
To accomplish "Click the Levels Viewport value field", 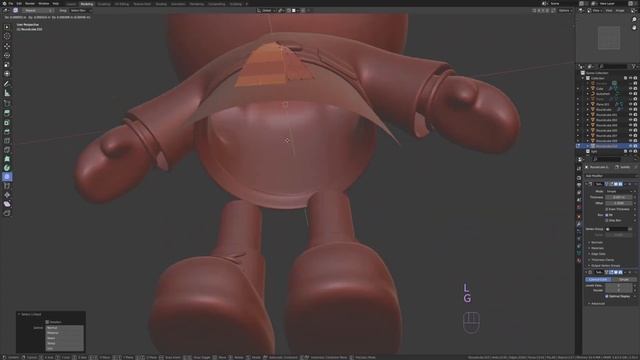I will (619, 285).
